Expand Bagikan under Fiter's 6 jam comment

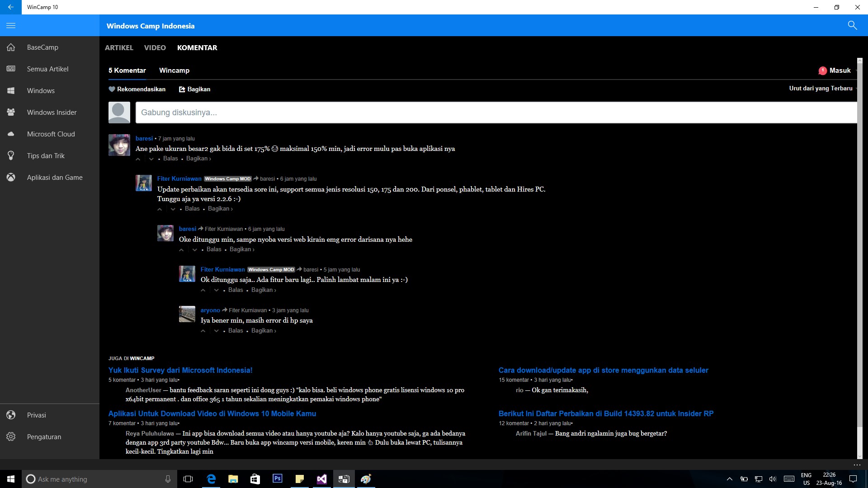pyautogui.click(x=220, y=209)
